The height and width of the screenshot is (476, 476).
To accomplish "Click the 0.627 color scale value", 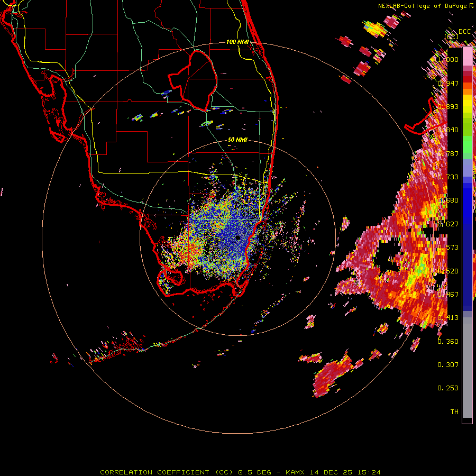I will coord(448,224).
